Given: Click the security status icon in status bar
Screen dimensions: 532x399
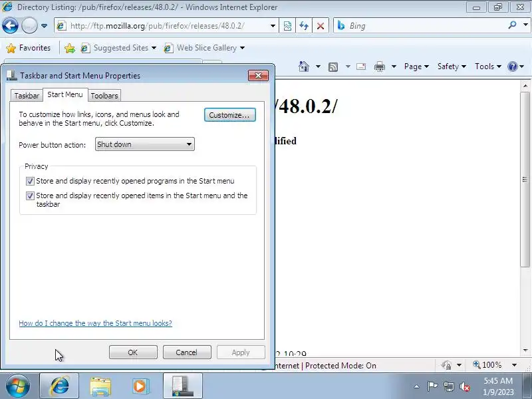Looking at the screenshot, I should [x=446, y=365].
